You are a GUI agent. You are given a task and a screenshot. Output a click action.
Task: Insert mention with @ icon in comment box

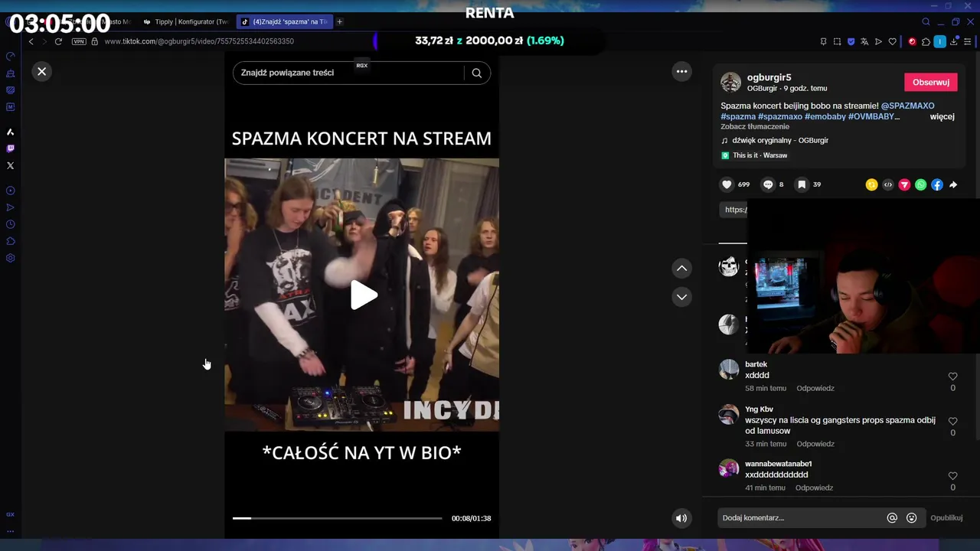click(x=892, y=518)
